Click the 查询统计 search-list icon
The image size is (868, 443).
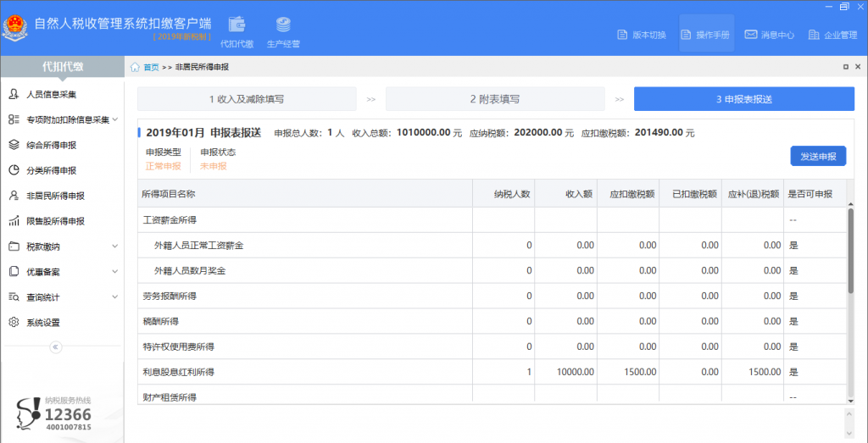(x=14, y=297)
